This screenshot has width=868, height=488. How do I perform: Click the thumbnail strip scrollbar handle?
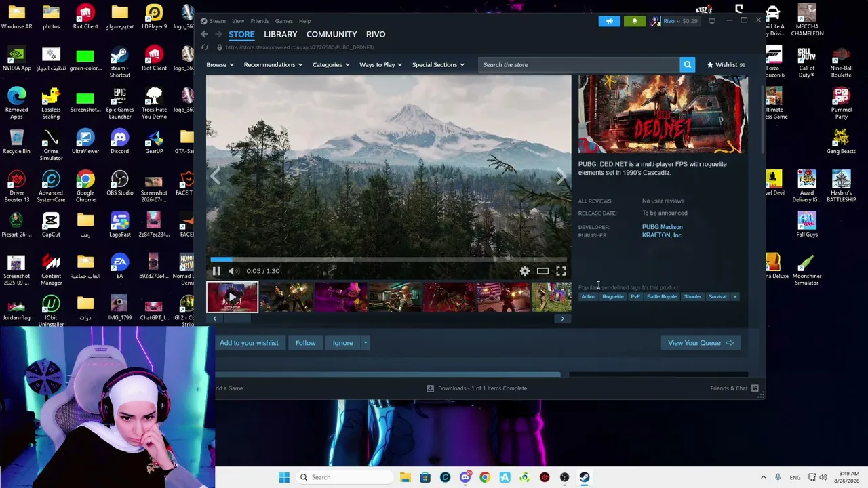tap(237, 319)
